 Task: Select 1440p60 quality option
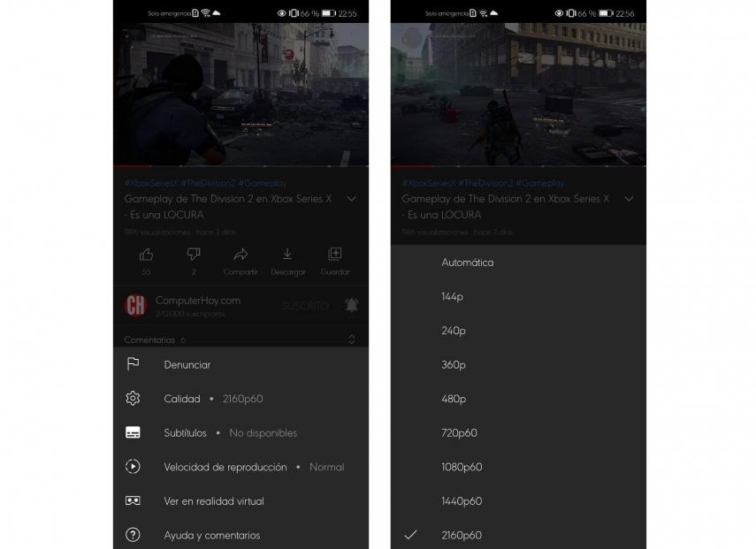pyautogui.click(x=518, y=501)
